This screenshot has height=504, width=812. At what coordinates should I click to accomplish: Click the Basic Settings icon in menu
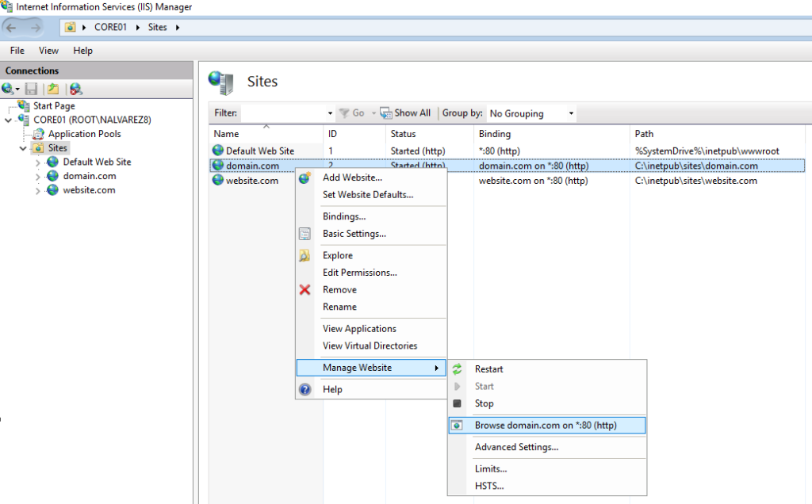(304, 234)
